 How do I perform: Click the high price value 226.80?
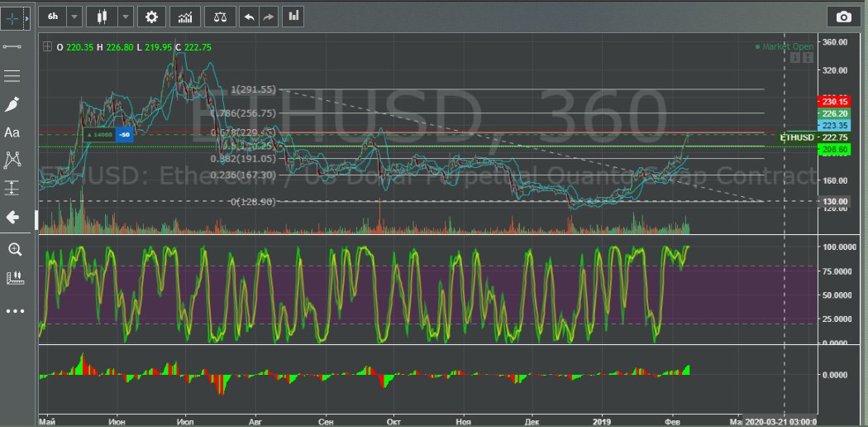coord(119,48)
